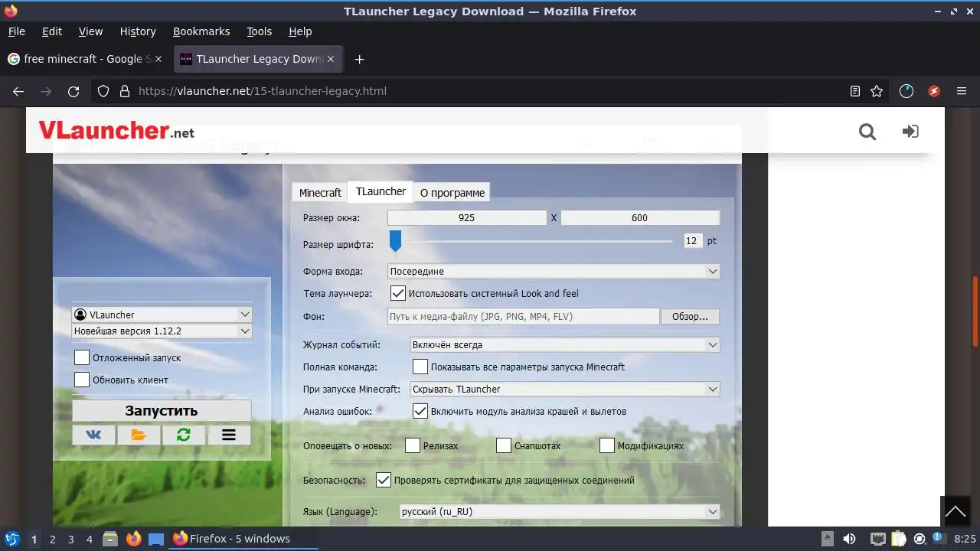The height and width of the screenshot is (551, 980).
Task: Open Firefox History menu
Action: tap(138, 31)
